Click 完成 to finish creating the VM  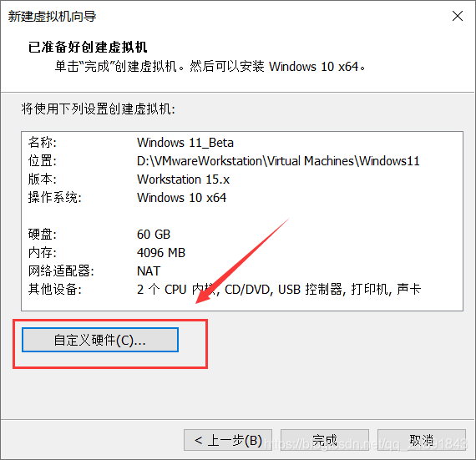pos(325,440)
